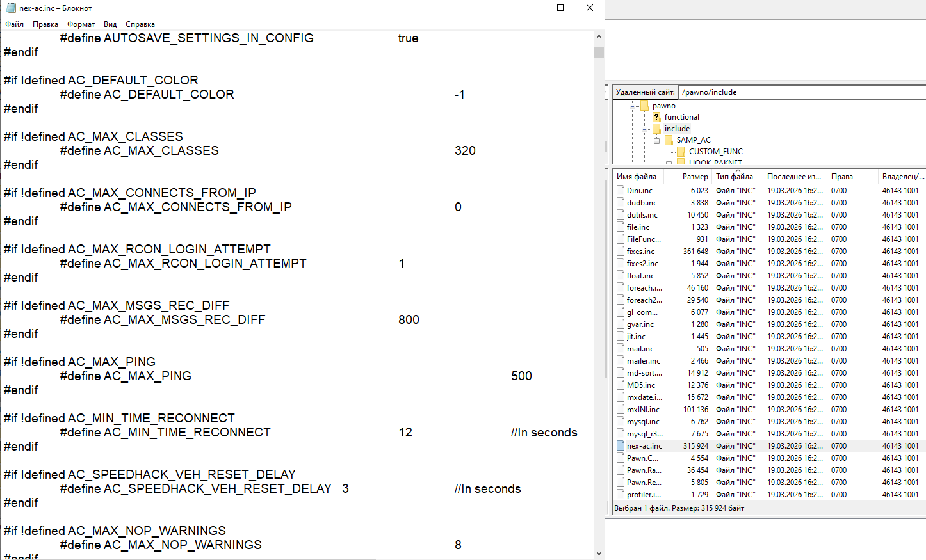Collapse the include folder tree node
The image size is (926, 560).
[x=644, y=129]
